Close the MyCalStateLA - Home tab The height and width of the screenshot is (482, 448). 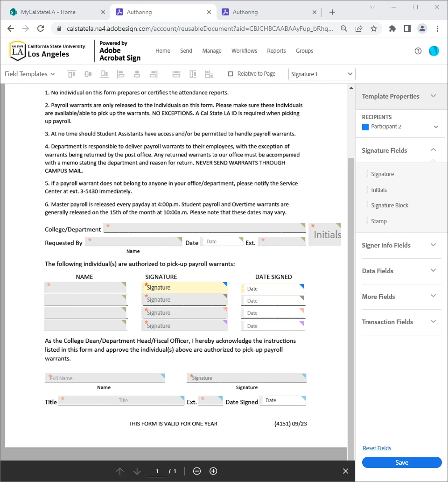point(103,12)
